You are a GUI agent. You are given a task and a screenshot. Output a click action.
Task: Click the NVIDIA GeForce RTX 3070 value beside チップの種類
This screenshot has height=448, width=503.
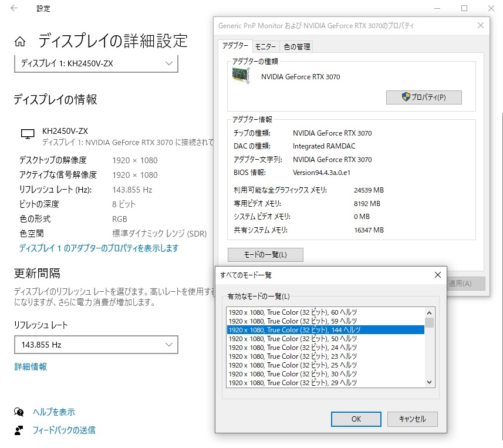[332, 133]
